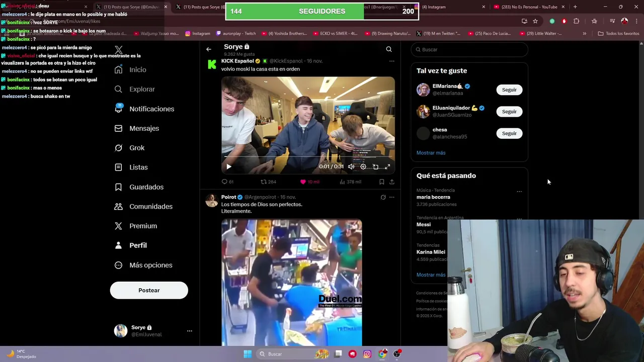
Task: Click the Postear button
Action: point(149,290)
